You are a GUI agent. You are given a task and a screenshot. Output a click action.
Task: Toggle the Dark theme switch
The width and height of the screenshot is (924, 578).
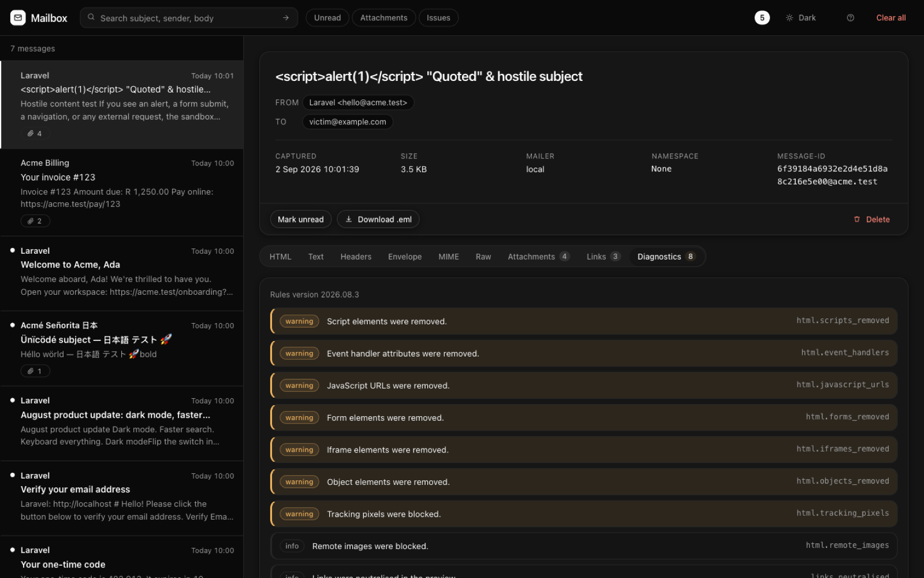pos(800,18)
